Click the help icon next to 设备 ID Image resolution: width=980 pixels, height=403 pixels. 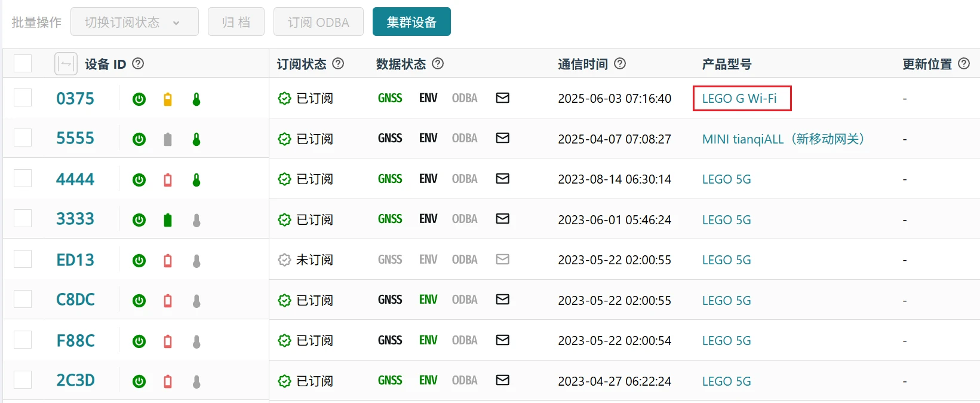[x=138, y=63]
